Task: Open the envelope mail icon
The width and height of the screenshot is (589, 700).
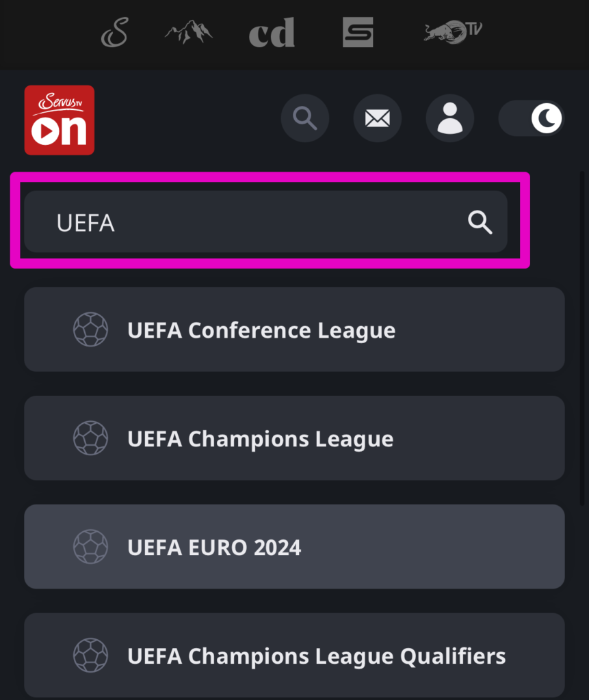Action: (x=377, y=119)
